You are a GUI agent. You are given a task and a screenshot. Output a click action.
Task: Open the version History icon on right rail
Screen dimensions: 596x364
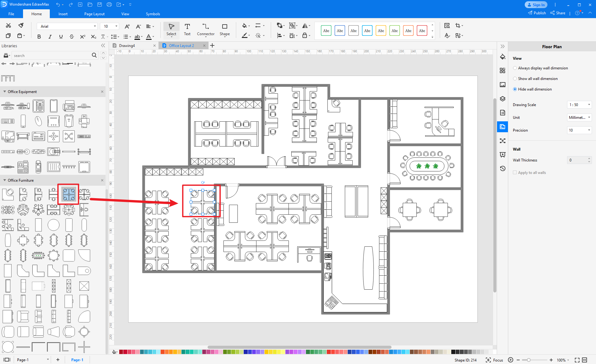point(503,168)
